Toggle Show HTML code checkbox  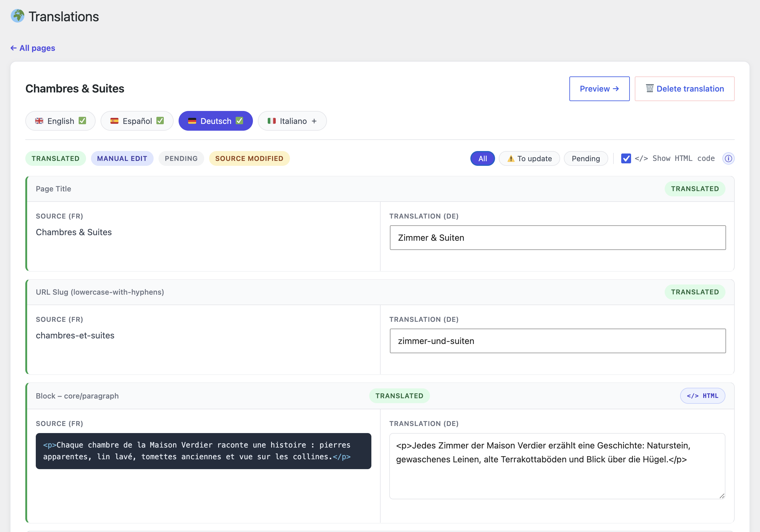pos(626,158)
